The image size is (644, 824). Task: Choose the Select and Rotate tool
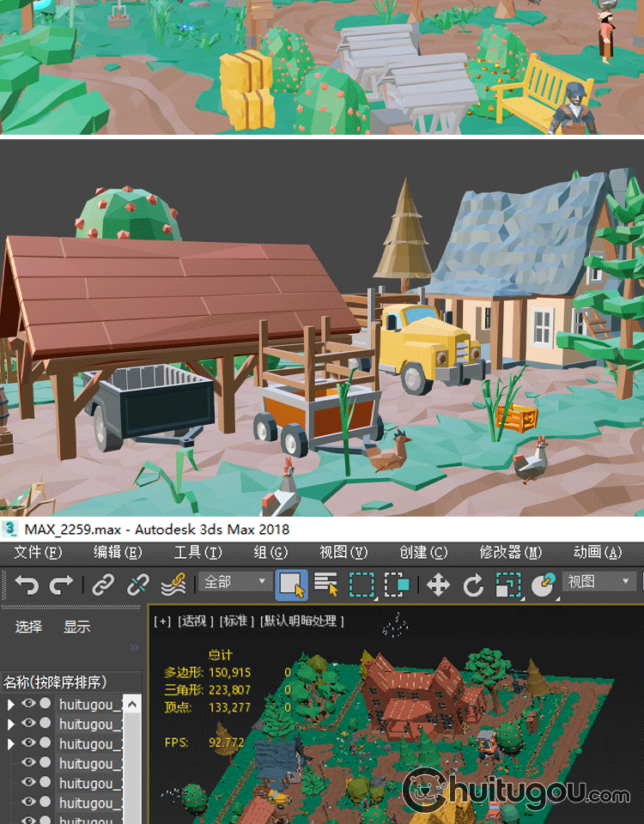pos(473,585)
